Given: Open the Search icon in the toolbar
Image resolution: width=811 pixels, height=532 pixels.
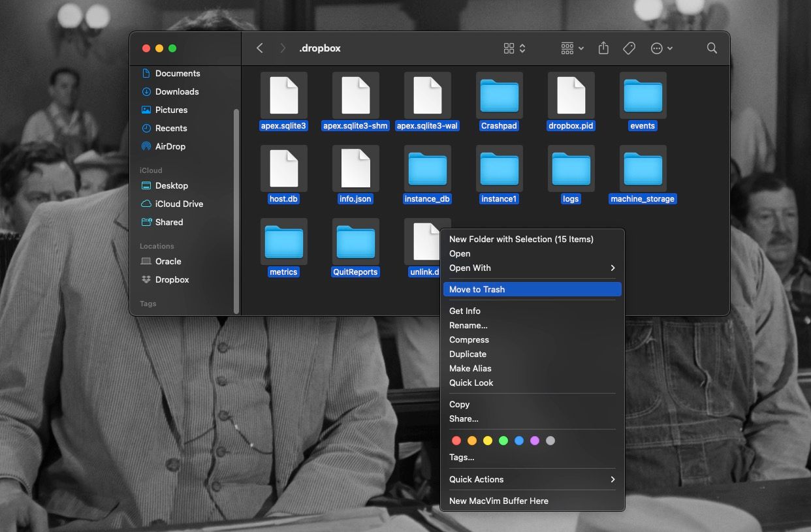Looking at the screenshot, I should [711, 48].
